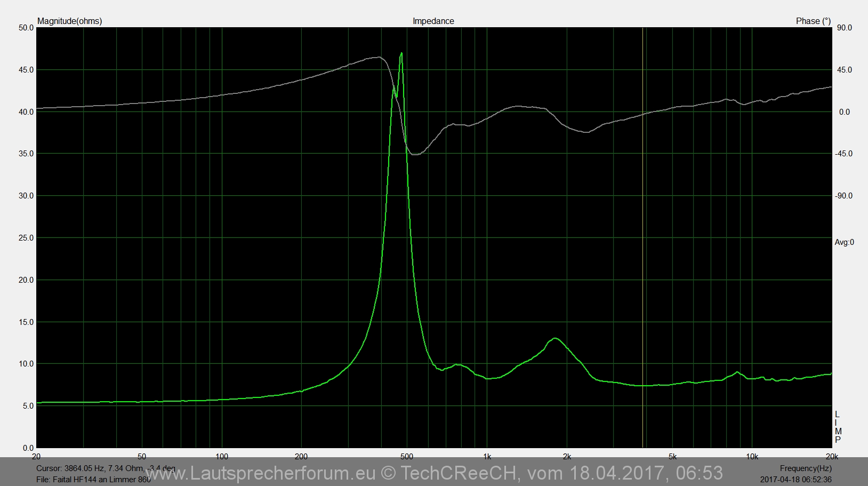Click the File: Faital HF144 text

pos(93,480)
